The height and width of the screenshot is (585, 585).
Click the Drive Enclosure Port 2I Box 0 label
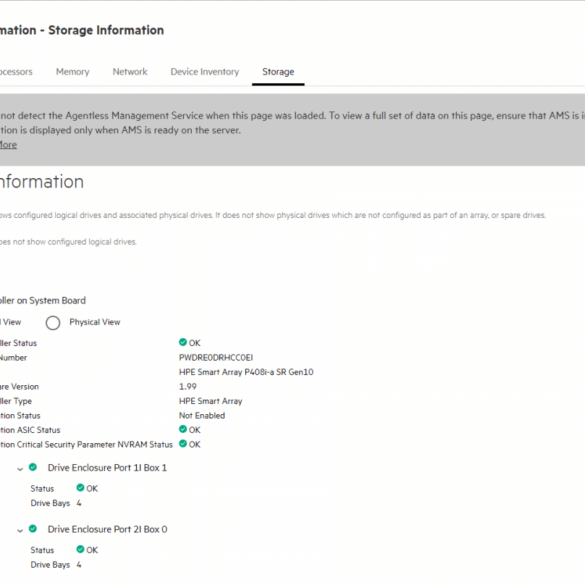107,529
